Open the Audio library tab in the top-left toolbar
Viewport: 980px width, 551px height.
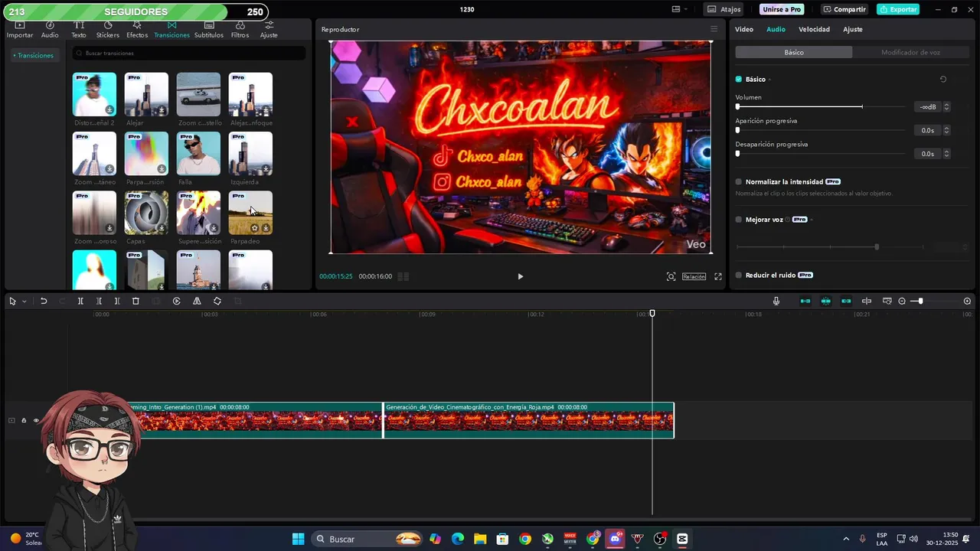point(50,30)
